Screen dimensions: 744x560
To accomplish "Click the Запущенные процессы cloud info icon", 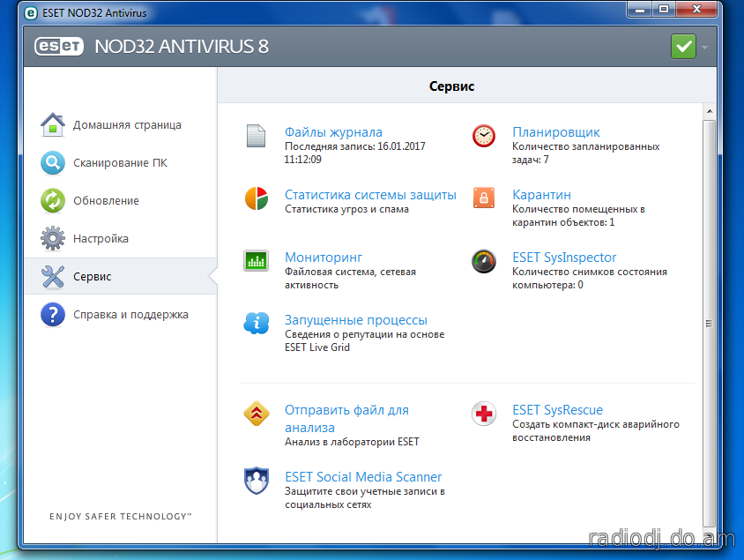I will pyautogui.click(x=257, y=323).
